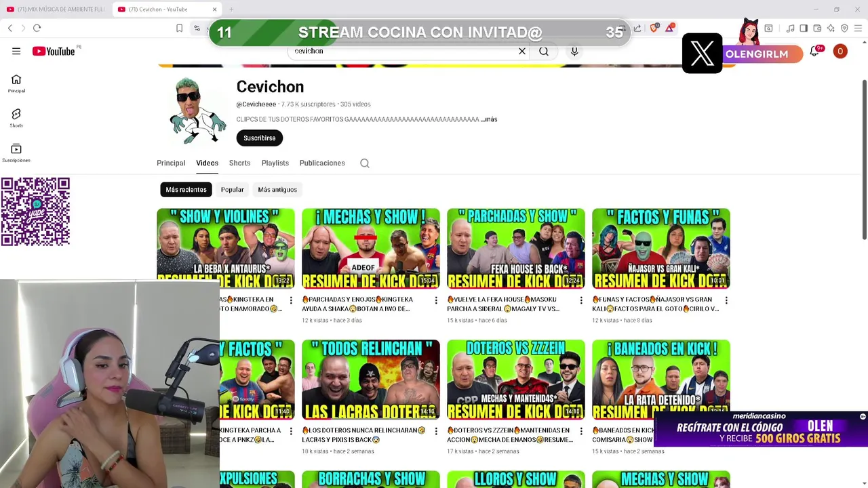Open the FUNAS Y FACTOS ÑAJASOR title link

tap(655, 304)
